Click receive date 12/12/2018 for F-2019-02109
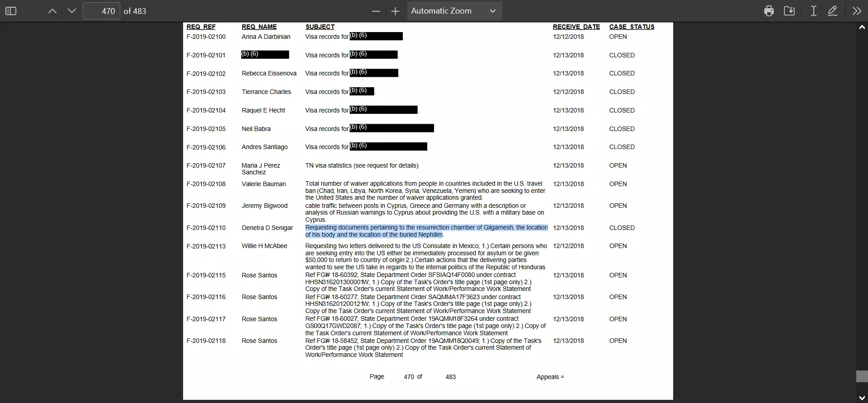868x403 pixels. pos(568,206)
